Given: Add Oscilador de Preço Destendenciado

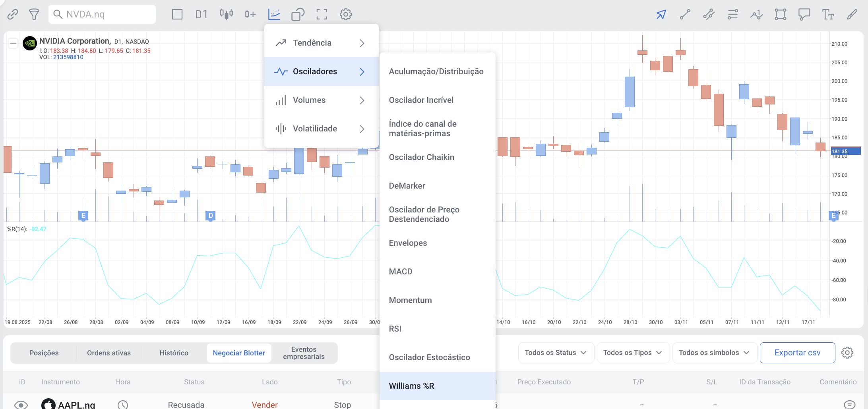Looking at the screenshot, I should tap(437, 214).
